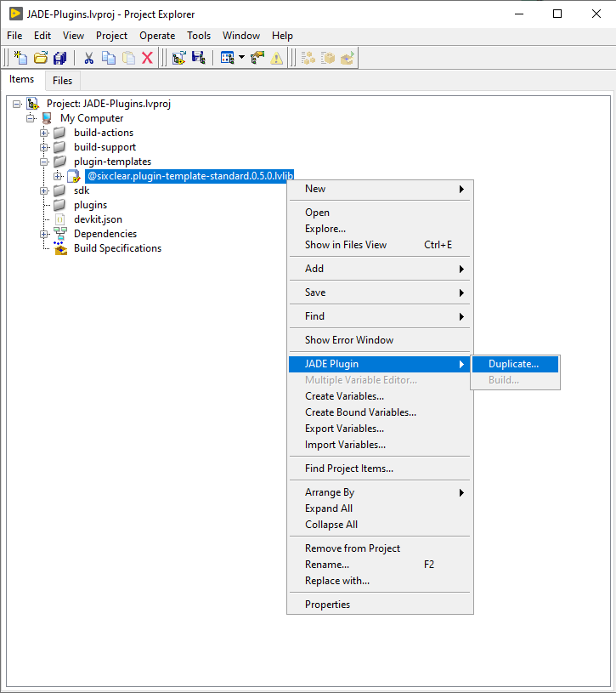Click the Save Project toolbar icon
Image resolution: width=616 pixels, height=693 pixels.
[199, 58]
